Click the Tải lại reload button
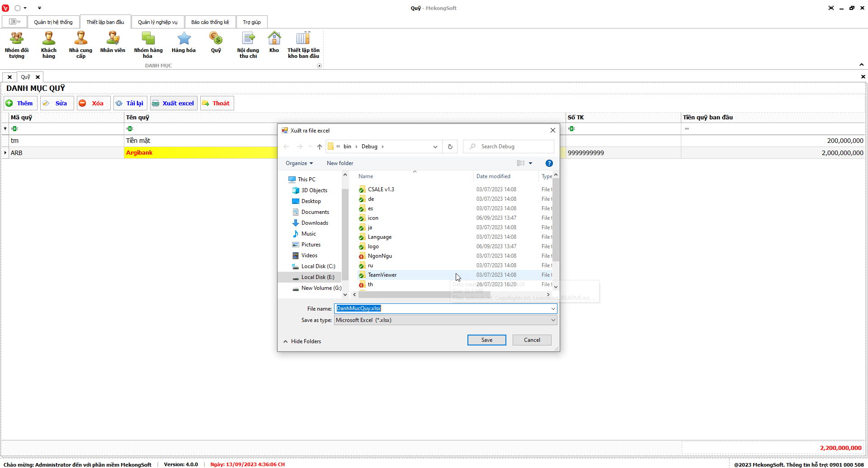 [x=130, y=103]
